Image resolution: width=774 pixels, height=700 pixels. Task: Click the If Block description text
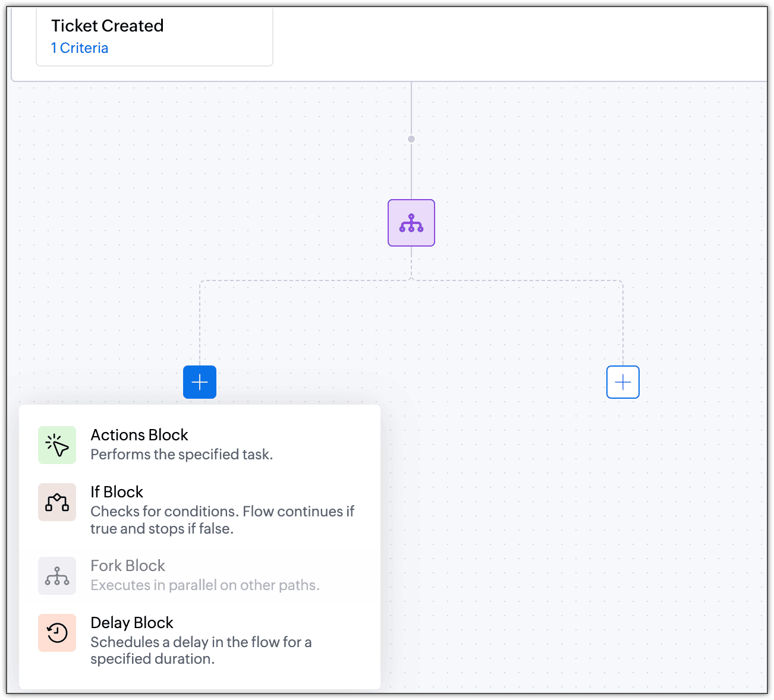(x=222, y=520)
